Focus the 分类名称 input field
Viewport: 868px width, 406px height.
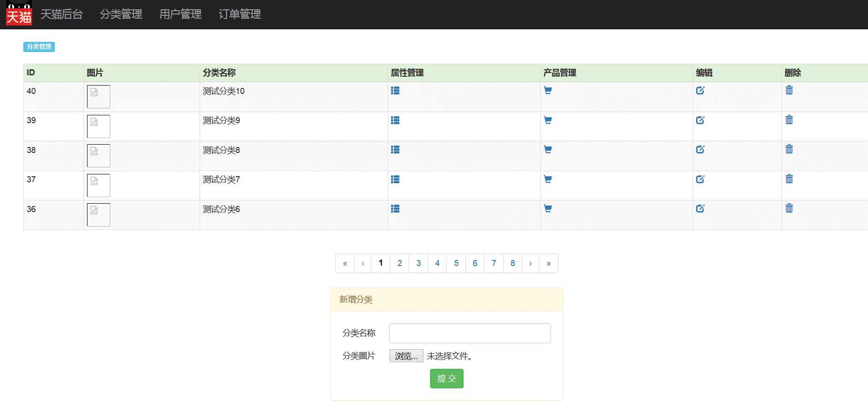tap(470, 333)
